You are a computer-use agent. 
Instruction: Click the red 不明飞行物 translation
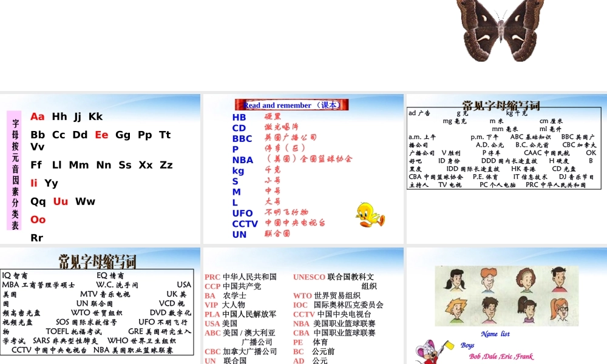coord(287,212)
